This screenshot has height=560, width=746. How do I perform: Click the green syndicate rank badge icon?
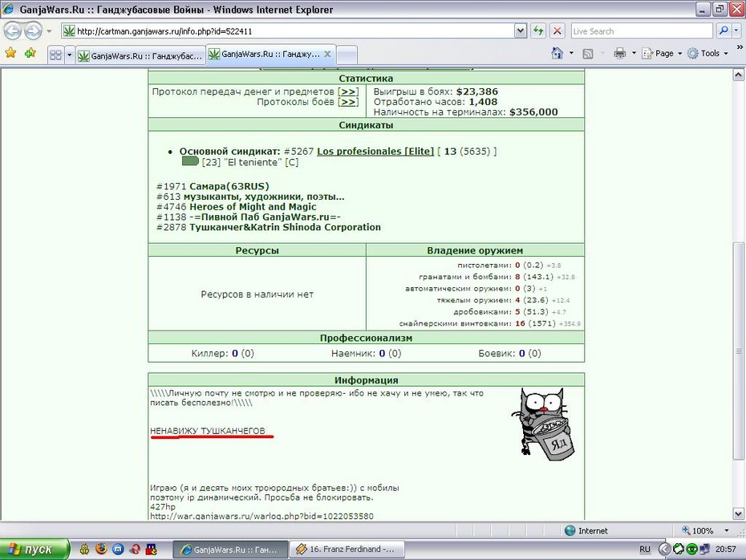(x=190, y=162)
